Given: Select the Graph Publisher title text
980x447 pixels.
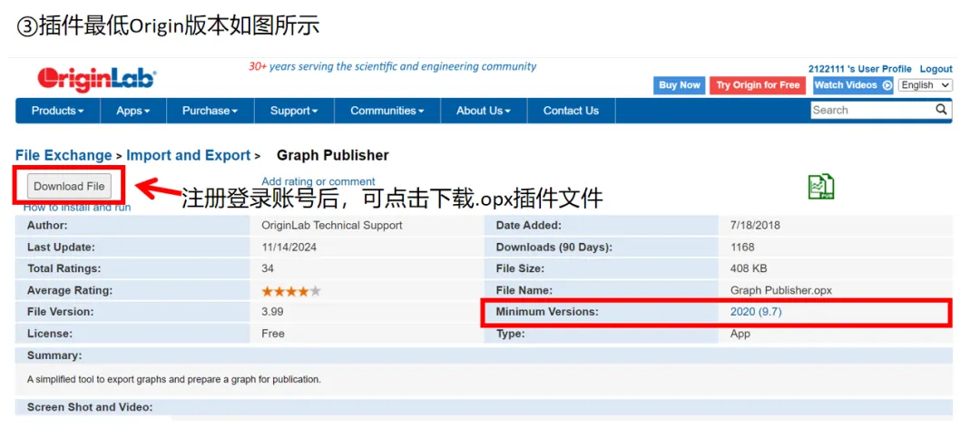Looking at the screenshot, I should (332, 155).
